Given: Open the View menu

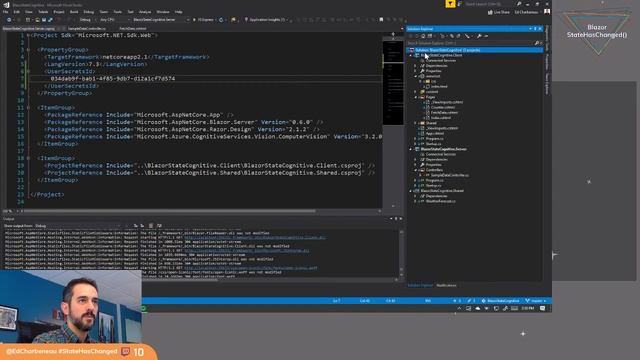Looking at the screenshot, I should tap(29, 12).
